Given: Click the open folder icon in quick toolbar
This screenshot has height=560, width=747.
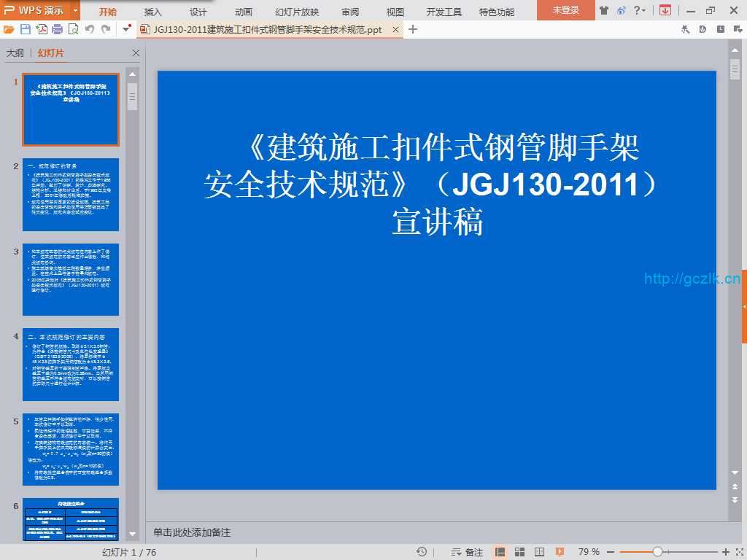Looking at the screenshot, I should point(9,29).
